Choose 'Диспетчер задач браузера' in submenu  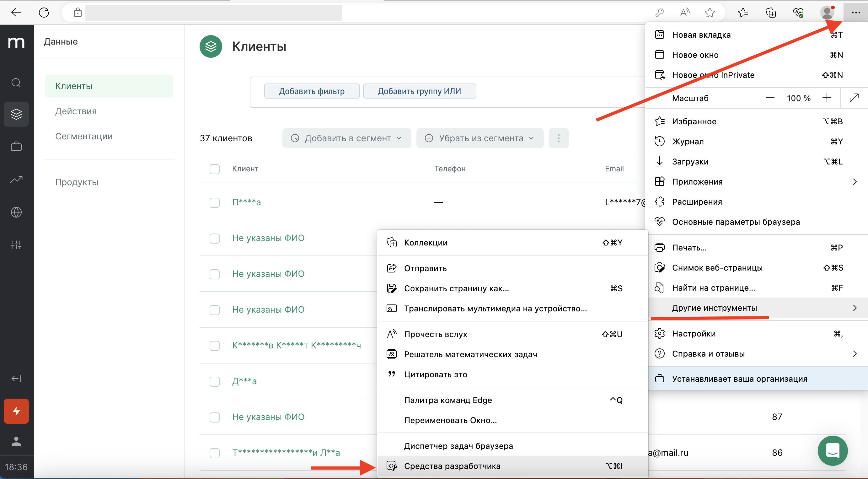point(512,446)
